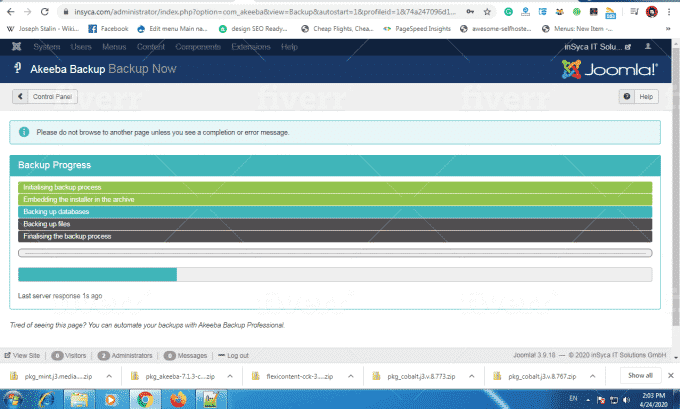Open design SEO Ready bookmark
The image size is (680, 409).
pos(253,29)
